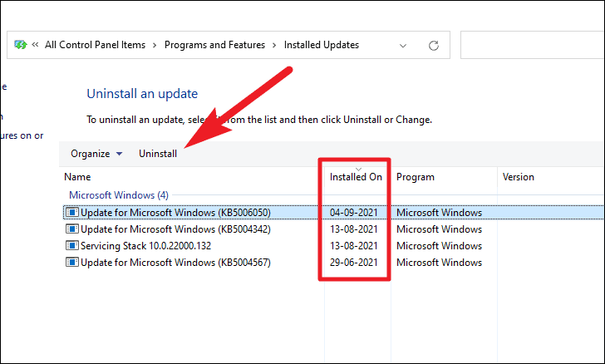Open the address bar history dropdown chevron

(x=403, y=46)
